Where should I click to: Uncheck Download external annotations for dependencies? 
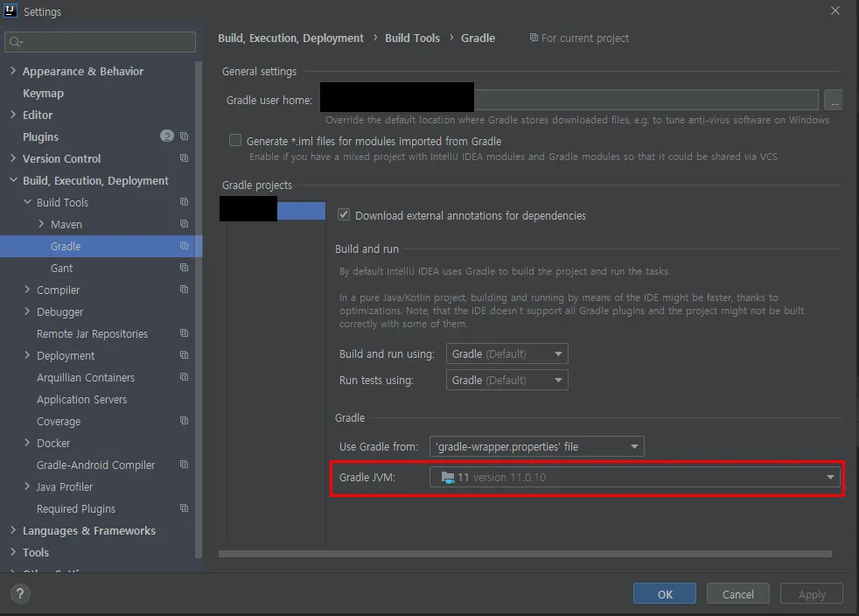tap(344, 215)
